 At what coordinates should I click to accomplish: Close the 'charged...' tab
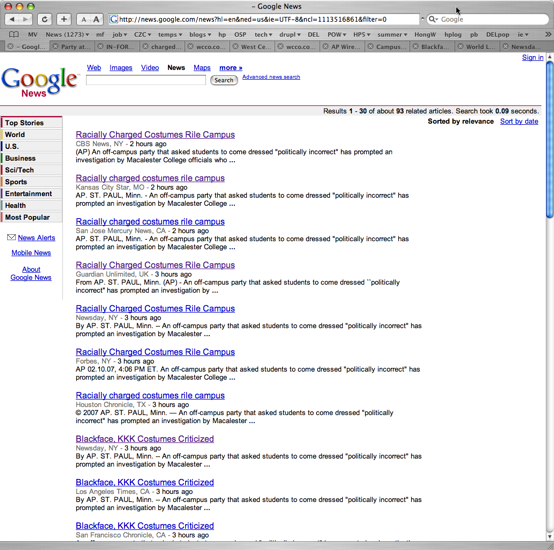coord(145,46)
